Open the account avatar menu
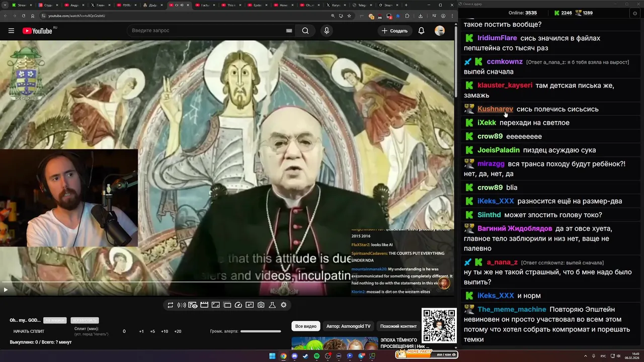This screenshot has width=644, height=362. 440,31
